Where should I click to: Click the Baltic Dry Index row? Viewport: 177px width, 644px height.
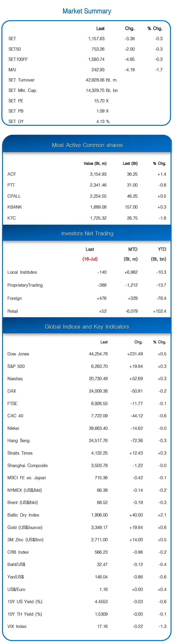(x=87, y=515)
